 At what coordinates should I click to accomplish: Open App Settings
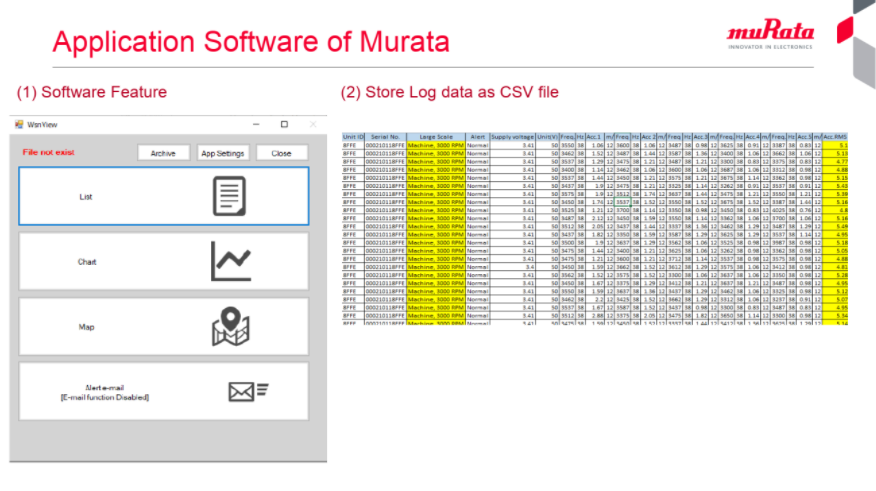223,153
